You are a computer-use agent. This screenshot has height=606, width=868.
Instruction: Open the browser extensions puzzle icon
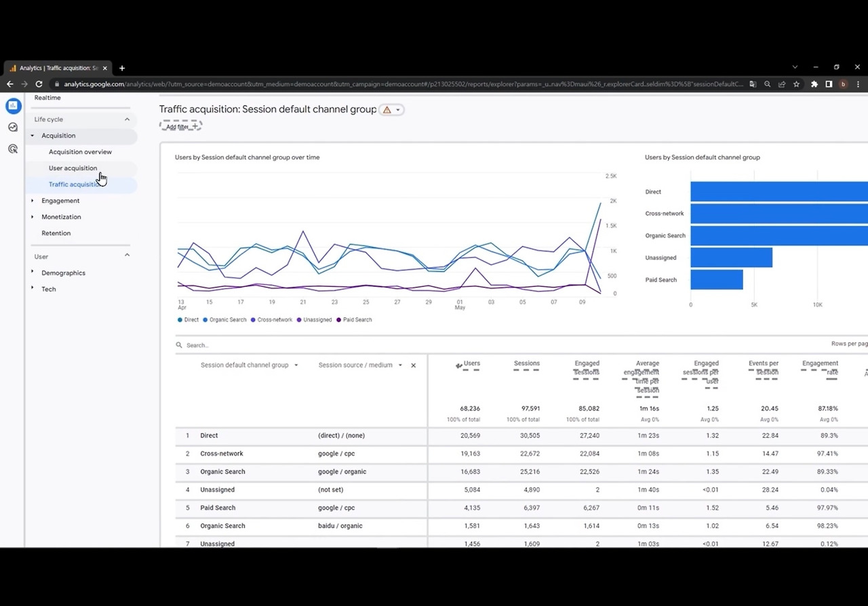pos(814,84)
